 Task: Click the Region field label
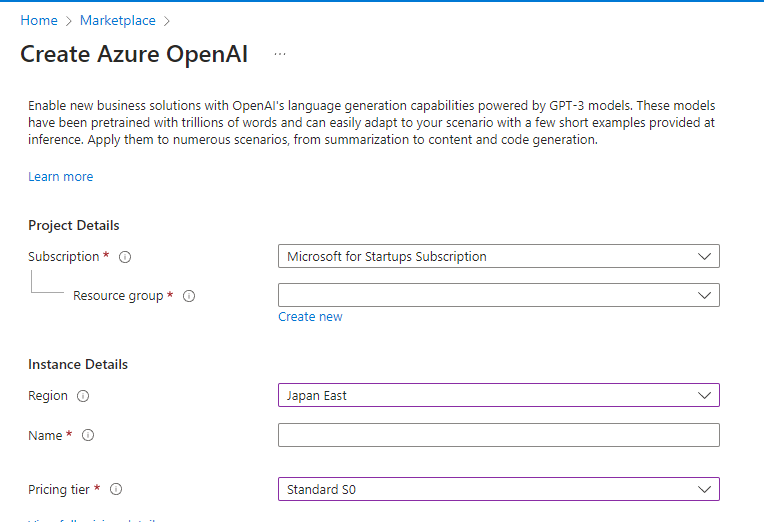click(48, 396)
